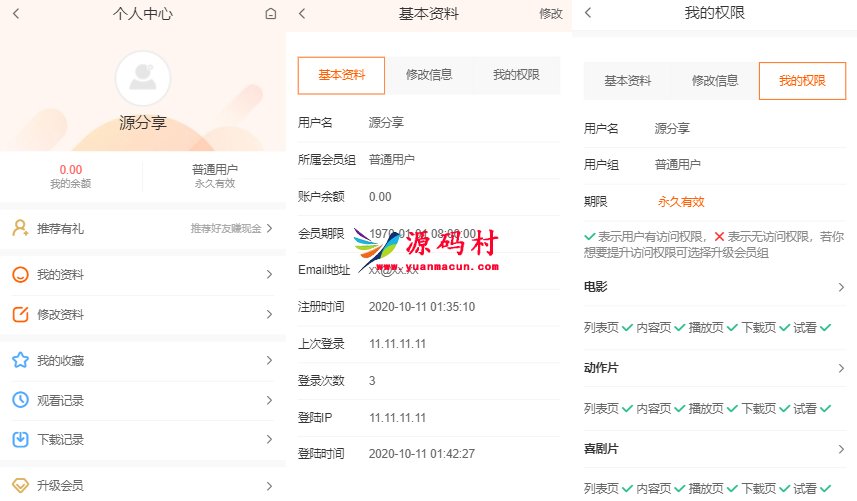Click the user avatar picture
Image resolution: width=857 pixels, height=501 pixels.
tap(143, 78)
